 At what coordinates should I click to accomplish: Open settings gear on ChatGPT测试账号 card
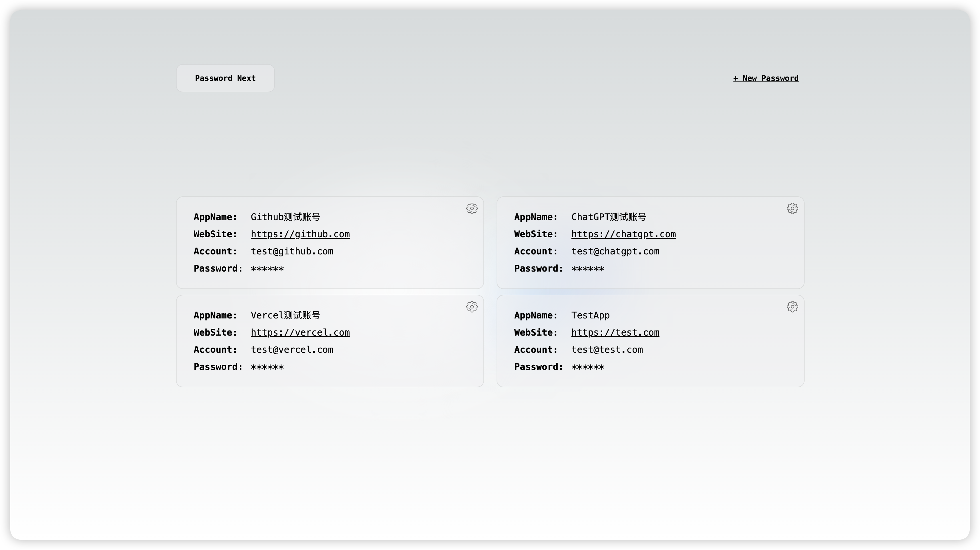(x=792, y=208)
